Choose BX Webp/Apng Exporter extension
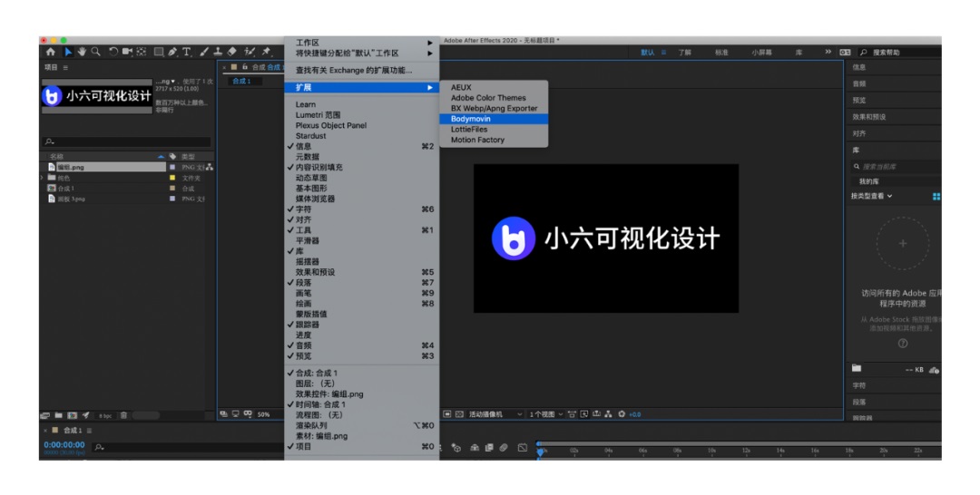This screenshot has width=980, height=495. pyautogui.click(x=494, y=108)
